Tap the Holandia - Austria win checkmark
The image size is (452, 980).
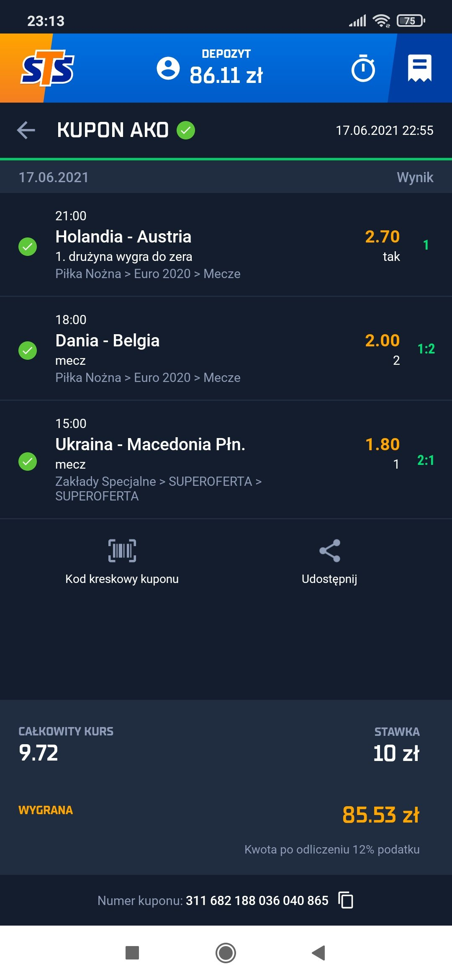(x=28, y=246)
